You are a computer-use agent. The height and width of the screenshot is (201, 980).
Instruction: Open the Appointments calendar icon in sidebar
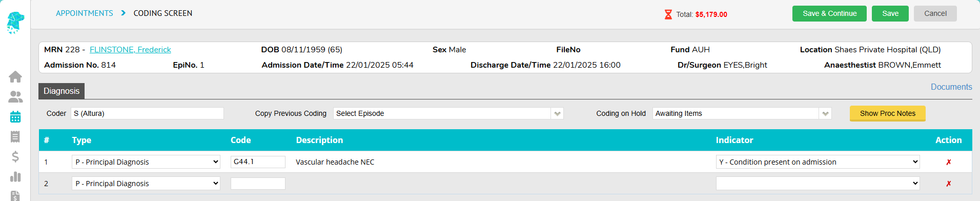pyautogui.click(x=15, y=116)
